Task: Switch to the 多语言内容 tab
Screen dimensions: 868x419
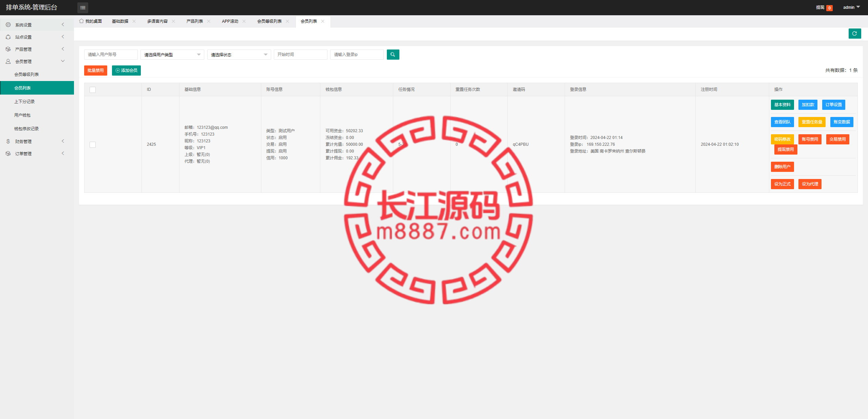Action: 157,21
